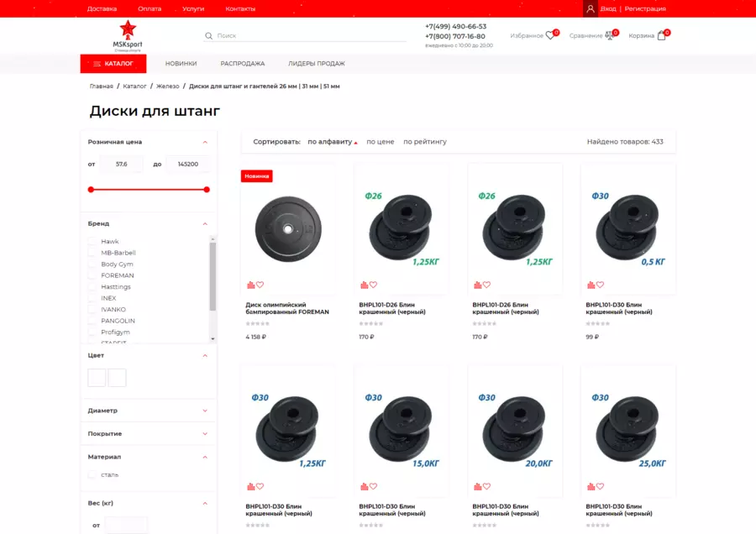Compare the Ф30 20,0КГ disc
The height and width of the screenshot is (534, 756).
click(477, 486)
